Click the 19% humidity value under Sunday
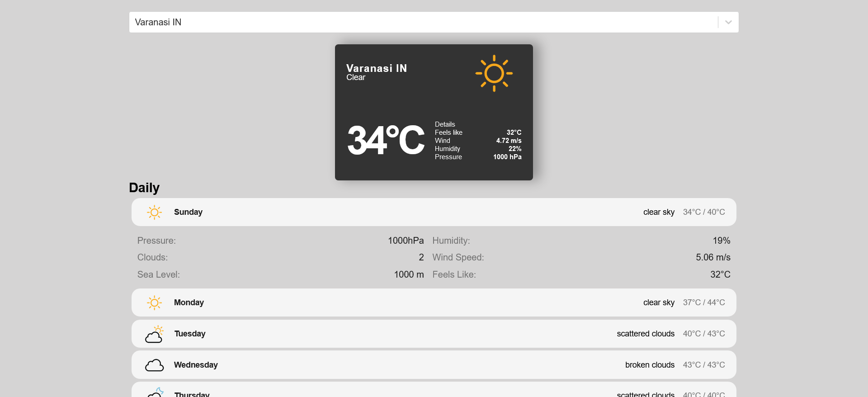The height and width of the screenshot is (397, 868). (722, 241)
